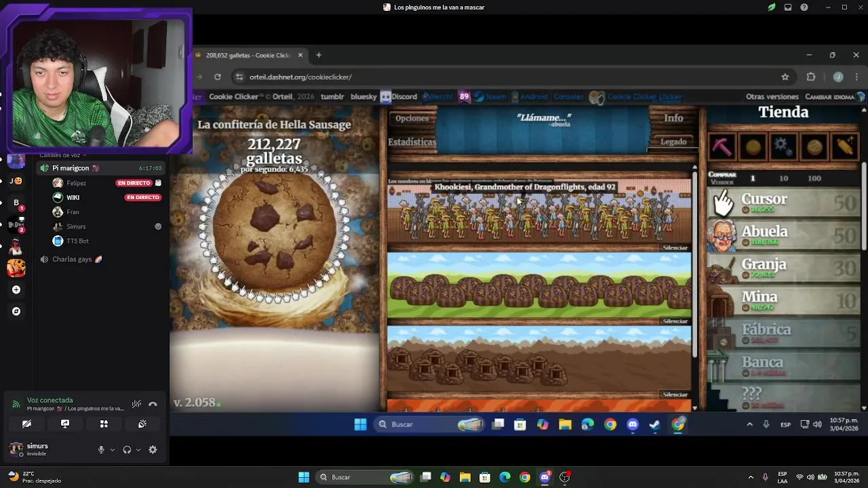Open the Info menu in Cookie Clicker
The image size is (868, 488).
673,118
